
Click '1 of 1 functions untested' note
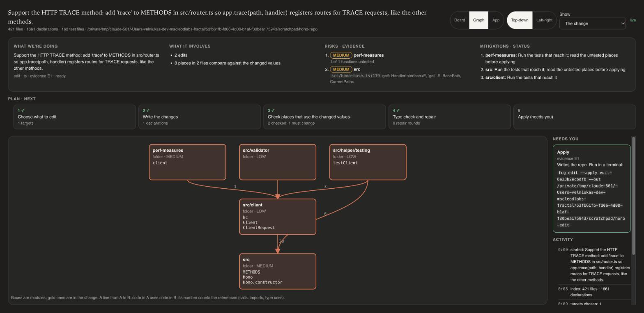click(x=352, y=62)
